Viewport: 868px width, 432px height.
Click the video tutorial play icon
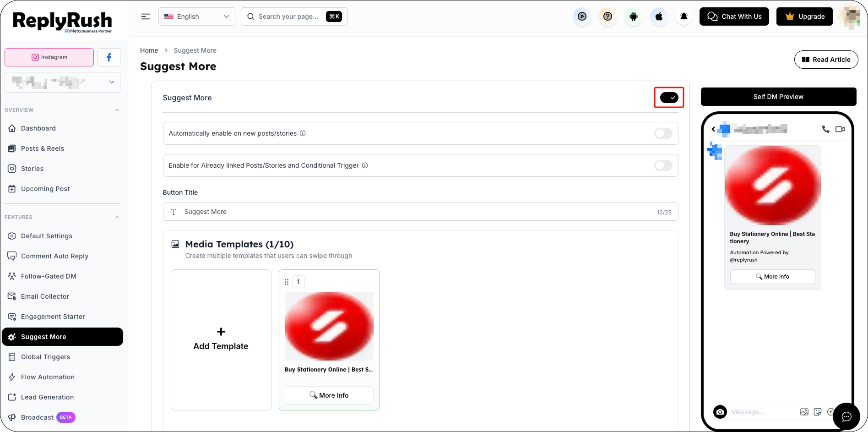[x=582, y=16]
